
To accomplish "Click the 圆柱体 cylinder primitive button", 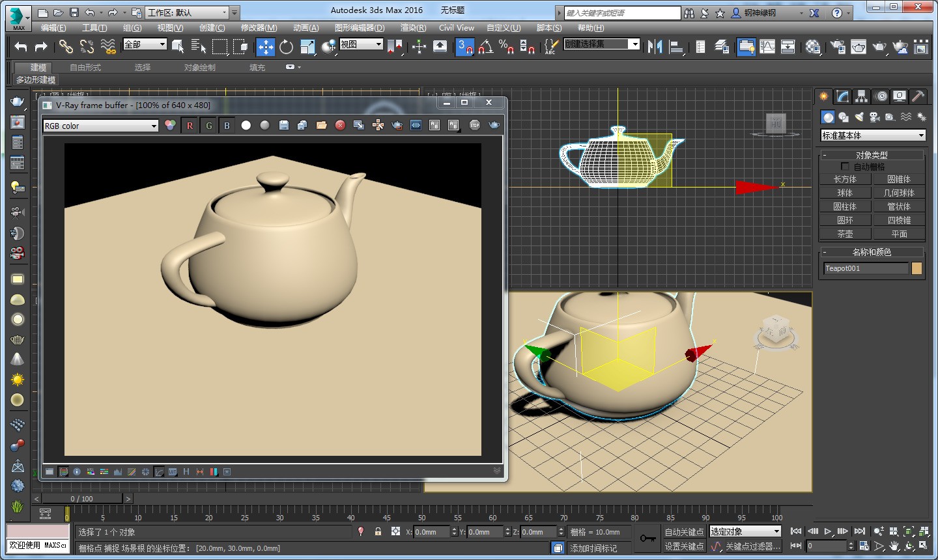I will coord(845,206).
